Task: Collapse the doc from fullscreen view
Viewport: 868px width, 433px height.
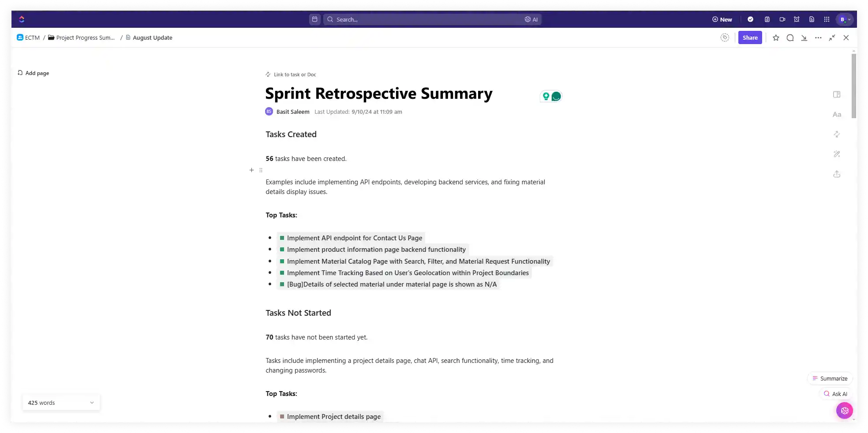Action: (832, 38)
